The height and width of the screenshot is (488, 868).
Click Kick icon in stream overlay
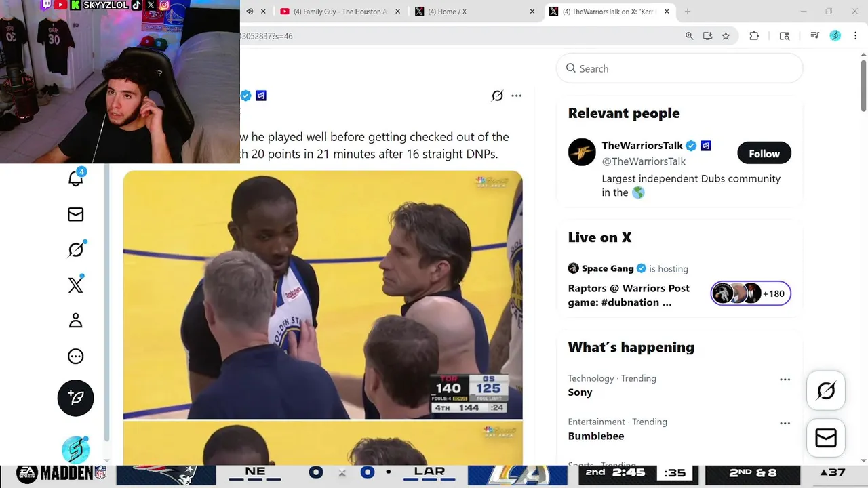tap(76, 5)
